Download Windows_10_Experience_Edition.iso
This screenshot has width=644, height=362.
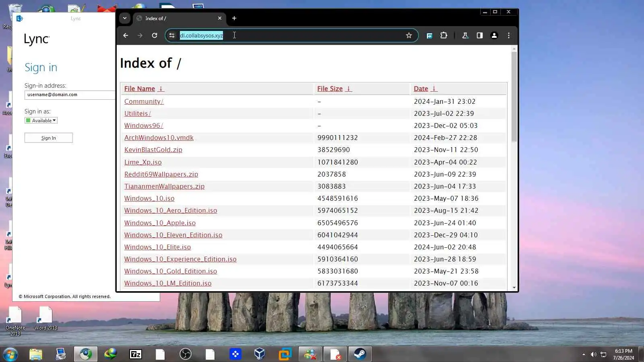pos(180,259)
